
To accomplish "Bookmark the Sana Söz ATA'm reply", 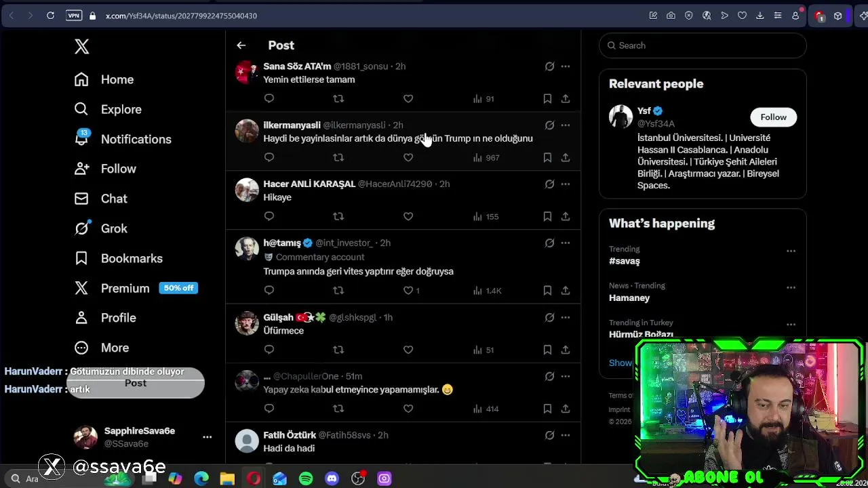I will pyautogui.click(x=547, y=99).
